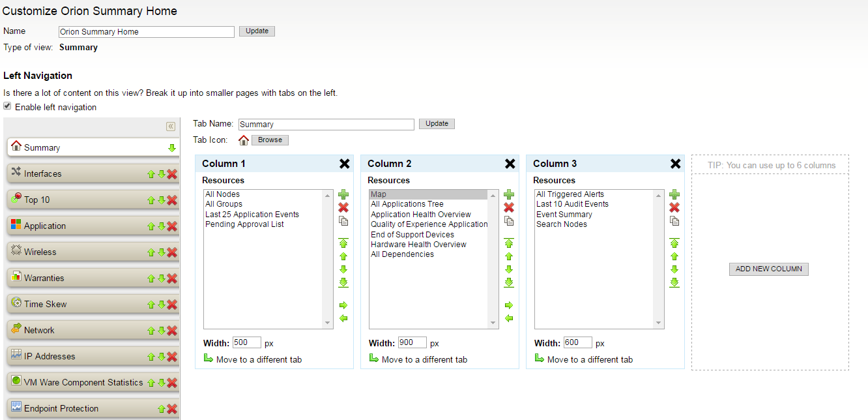Delete selected resource from Column 2
Viewport: 868px width, 420px height.
[509, 207]
